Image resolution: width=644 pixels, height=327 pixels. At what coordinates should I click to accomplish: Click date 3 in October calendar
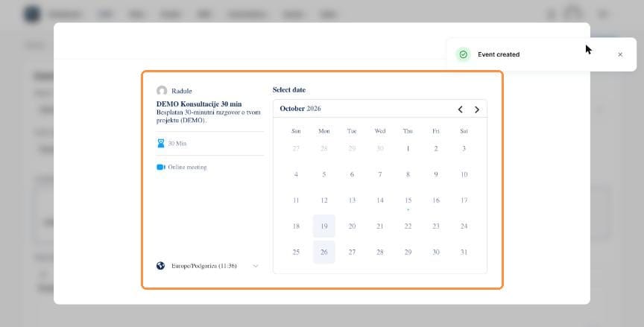464,148
